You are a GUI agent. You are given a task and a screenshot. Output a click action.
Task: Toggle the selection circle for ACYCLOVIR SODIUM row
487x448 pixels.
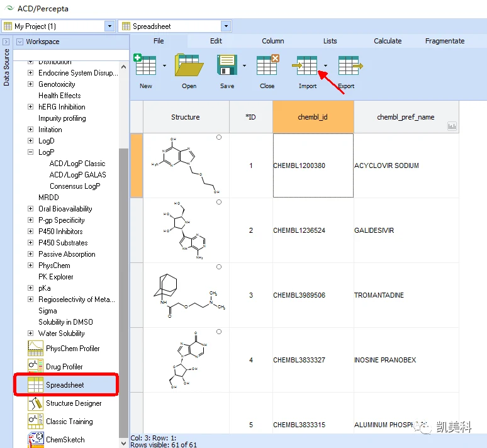[x=219, y=137]
